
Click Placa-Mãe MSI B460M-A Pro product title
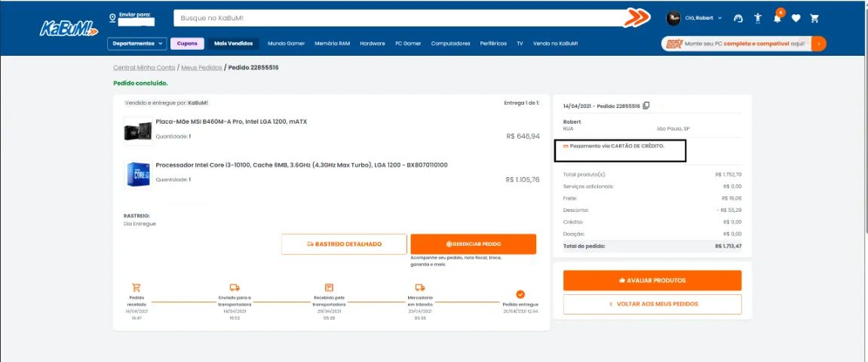click(232, 121)
